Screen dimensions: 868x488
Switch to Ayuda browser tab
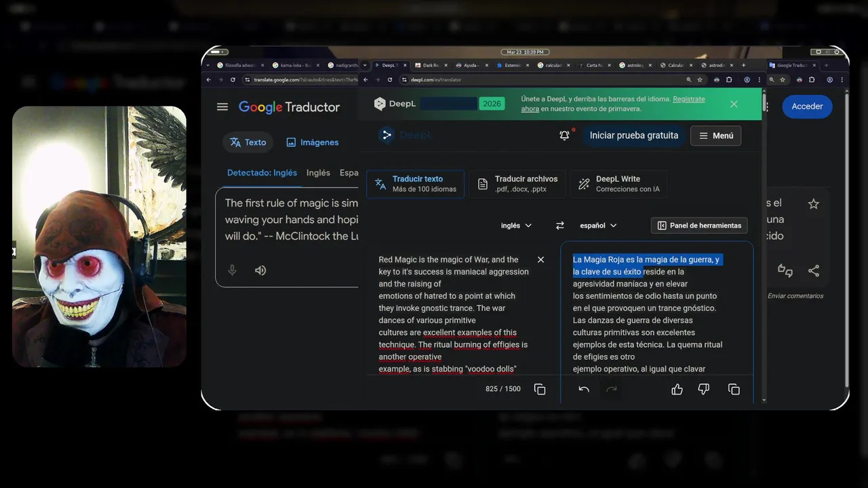pyautogui.click(x=472, y=65)
